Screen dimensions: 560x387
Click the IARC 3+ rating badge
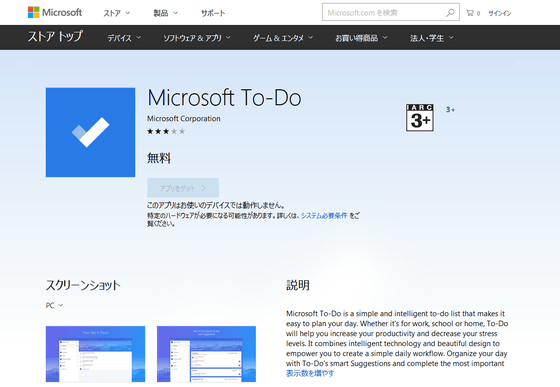[x=420, y=117]
